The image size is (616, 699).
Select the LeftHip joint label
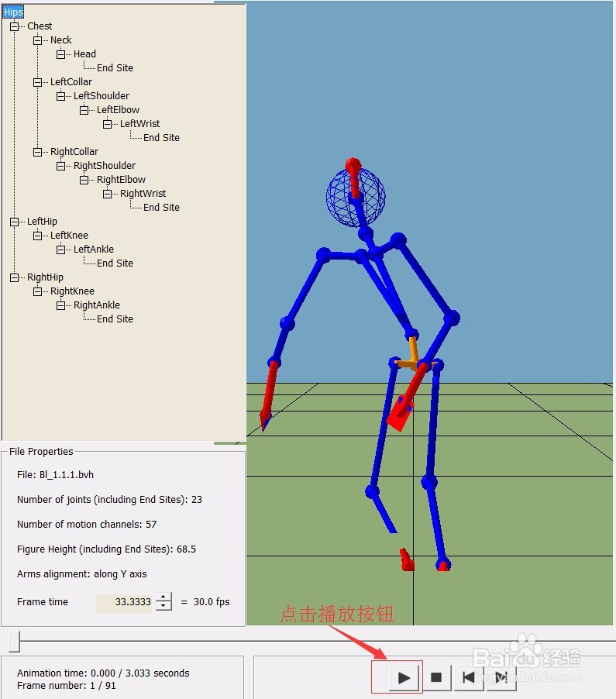click(43, 222)
